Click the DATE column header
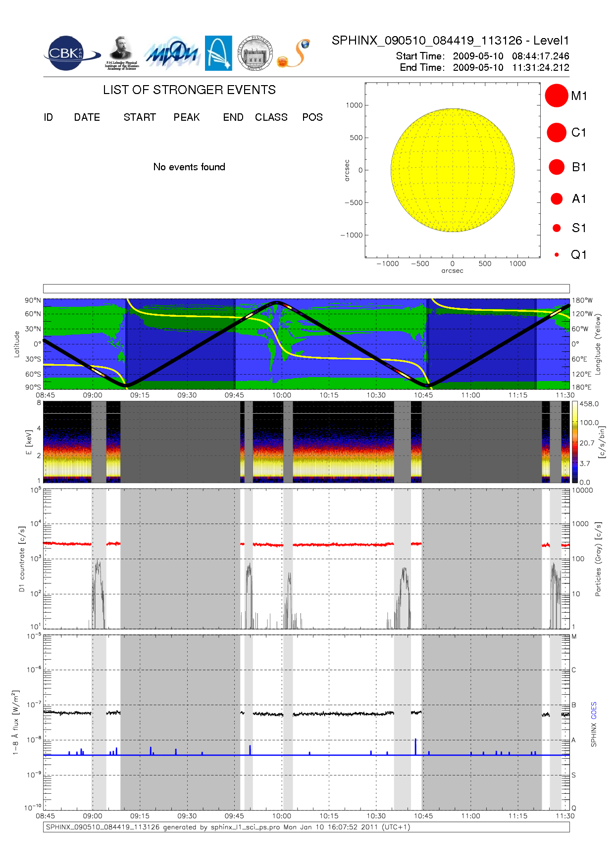Viewport: 614px width, 868px height. click(87, 117)
